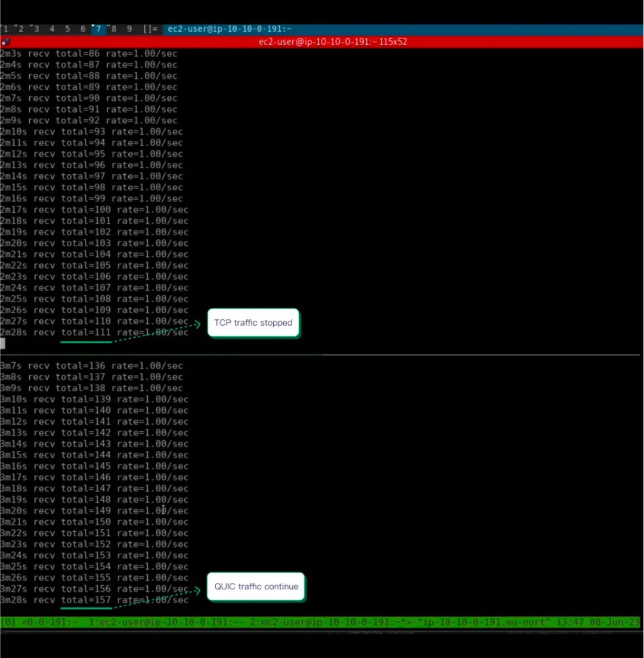Click the blue ec2-user window title
The width and height of the screenshot is (644, 658).
(x=229, y=29)
